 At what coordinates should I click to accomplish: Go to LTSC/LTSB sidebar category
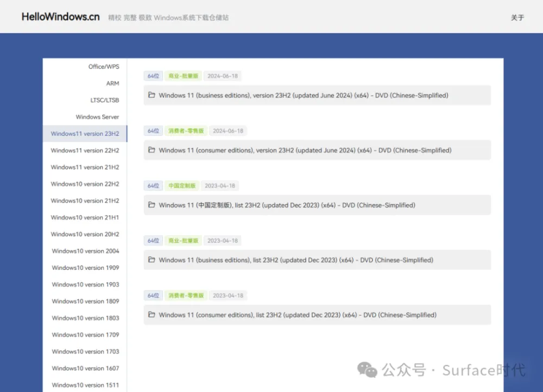105,100
